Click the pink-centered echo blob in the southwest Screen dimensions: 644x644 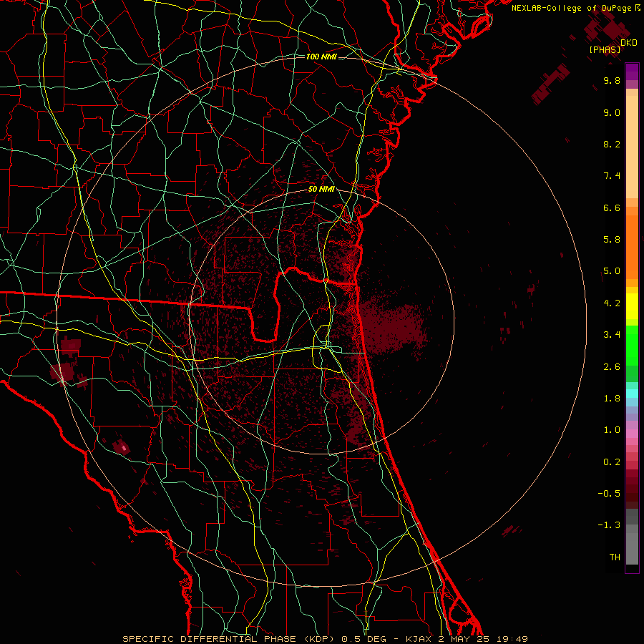pos(122,447)
